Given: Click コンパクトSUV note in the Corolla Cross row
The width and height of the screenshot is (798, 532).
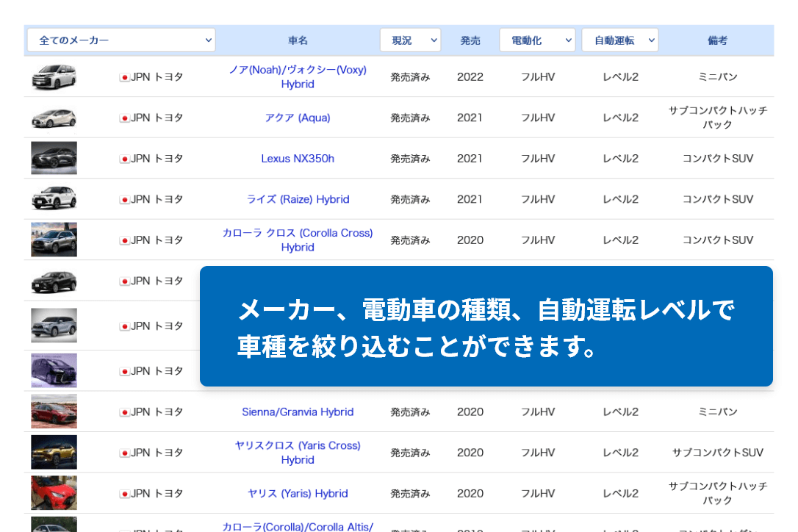Looking at the screenshot, I should coord(718,240).
